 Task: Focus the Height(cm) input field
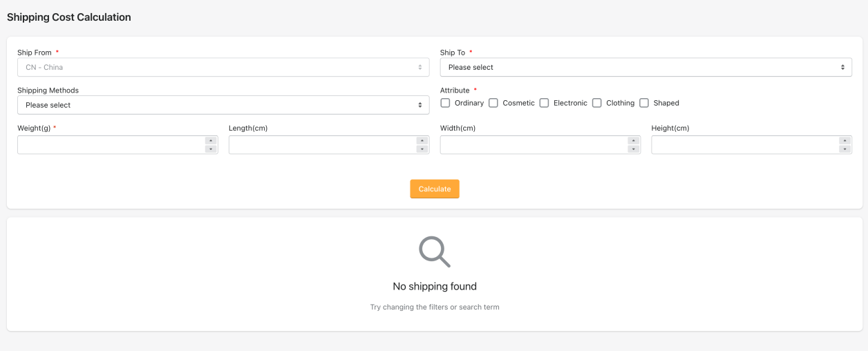(x=752, y=144)
